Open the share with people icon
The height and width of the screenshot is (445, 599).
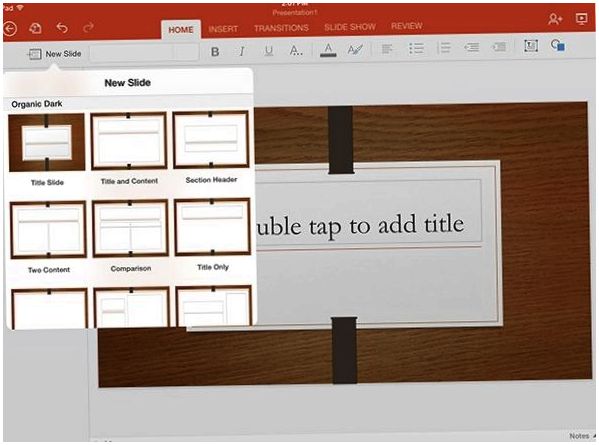tap(555, 19)
